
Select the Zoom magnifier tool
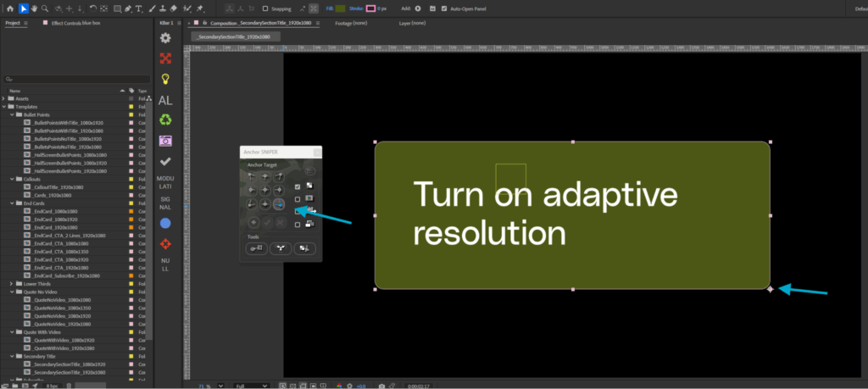pos(45,8)
